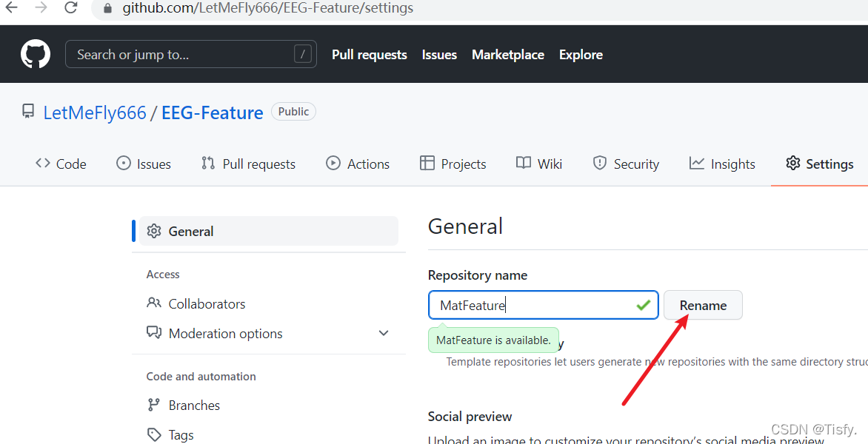Select the Social preview heading

(x=470, y=417)
